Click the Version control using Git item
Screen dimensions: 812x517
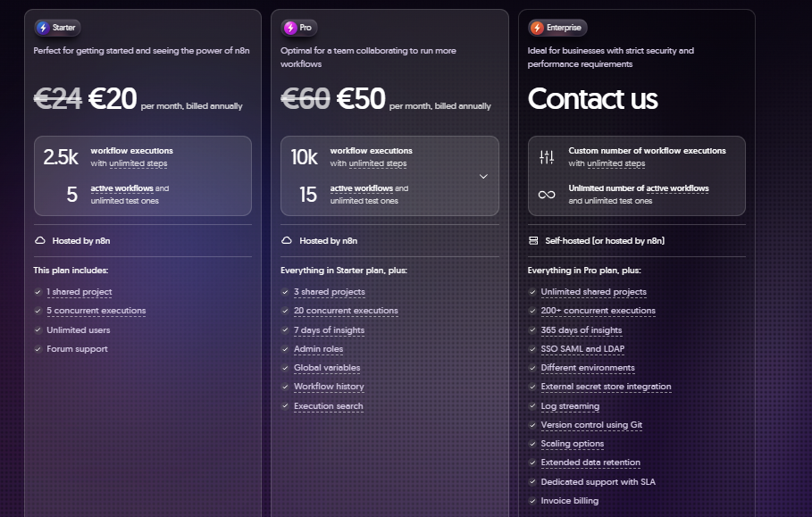tap(591, 425)
